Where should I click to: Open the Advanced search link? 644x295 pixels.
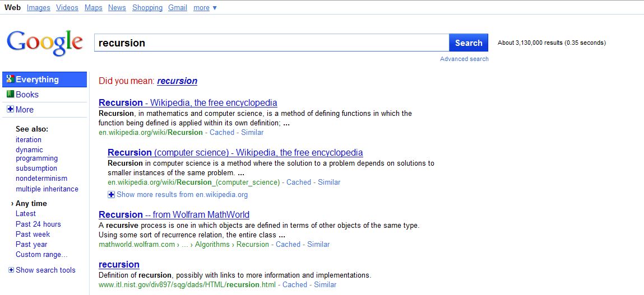[x=464, y=59]
